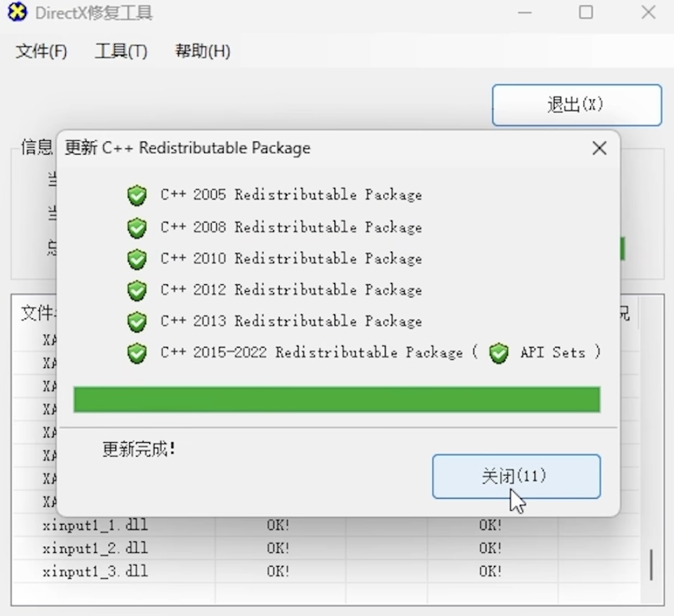The width and height of the screenshot is (674, 616).
Task: Click the C++ 2005 green shield icon
Action: [137, 196]
